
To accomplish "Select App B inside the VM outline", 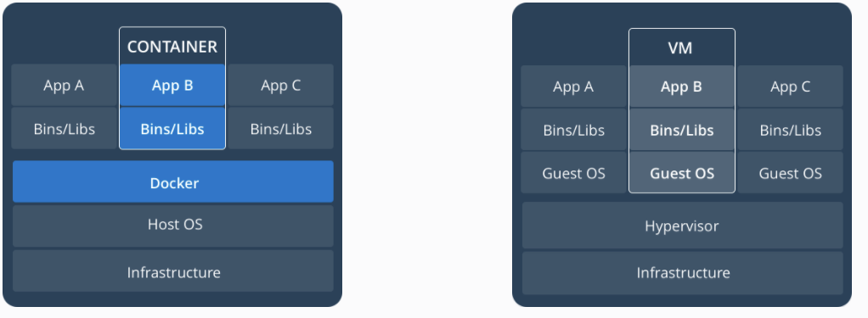I will click(681, 86).
